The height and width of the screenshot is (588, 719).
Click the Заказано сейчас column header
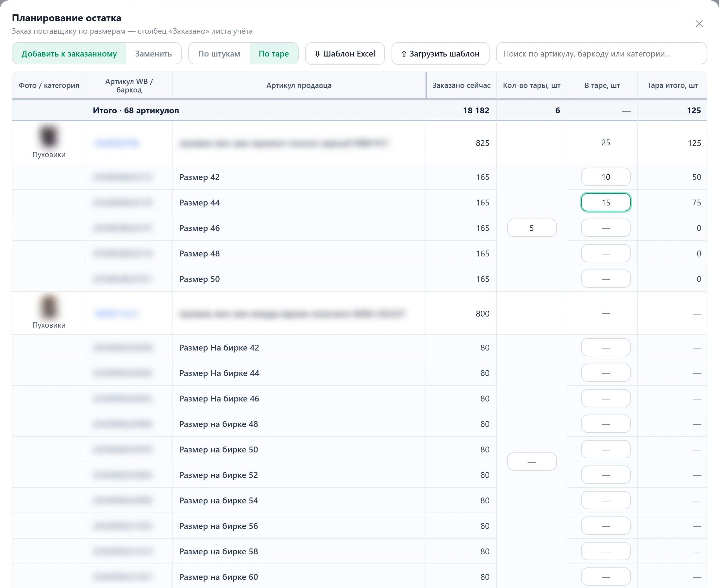[461, 85]
